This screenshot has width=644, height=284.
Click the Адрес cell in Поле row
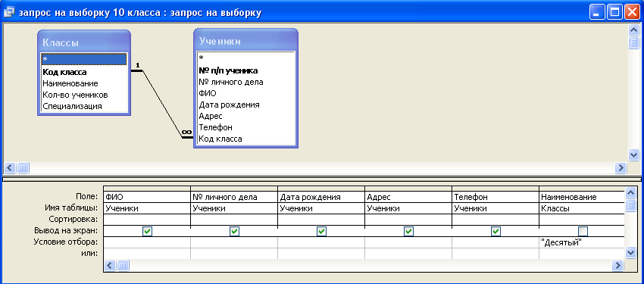[408, 197]
